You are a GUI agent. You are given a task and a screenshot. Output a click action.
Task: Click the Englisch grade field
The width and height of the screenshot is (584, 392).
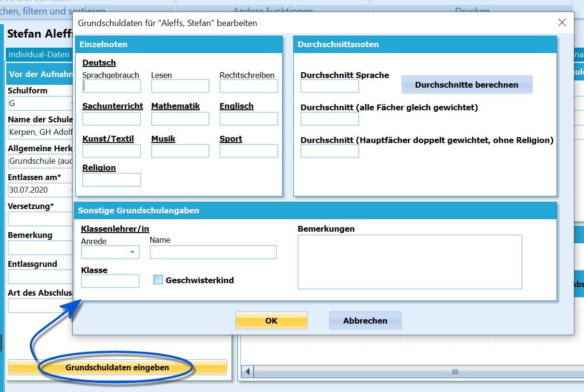249,119
